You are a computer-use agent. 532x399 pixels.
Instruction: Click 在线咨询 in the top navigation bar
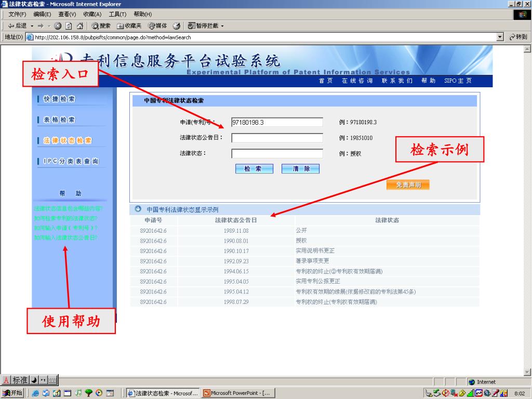357,81
